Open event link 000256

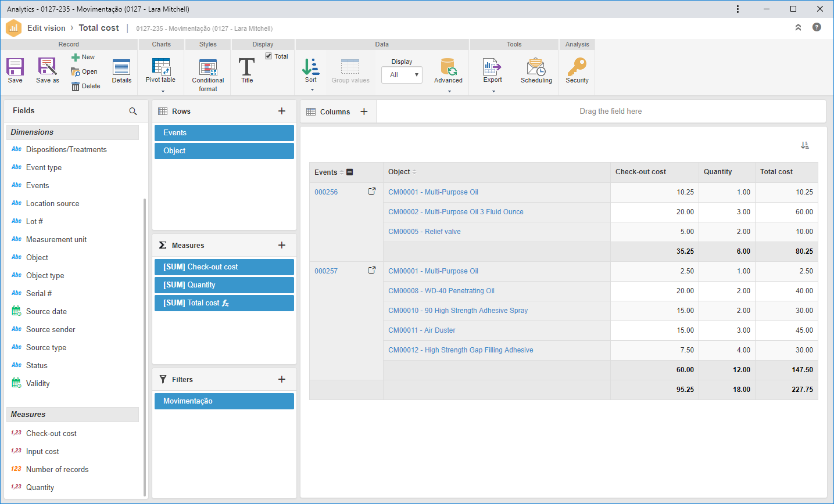326,192
